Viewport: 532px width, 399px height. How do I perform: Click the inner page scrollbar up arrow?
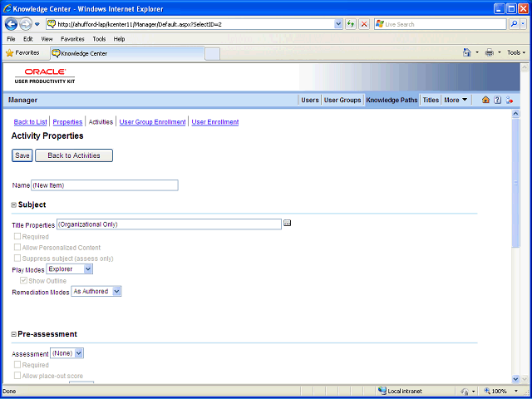(515, 114)
